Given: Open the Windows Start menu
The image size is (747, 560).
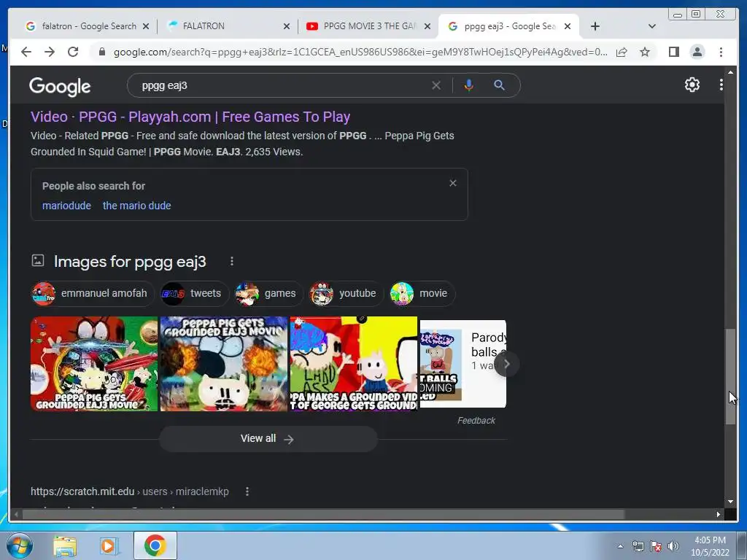Looking at the screenshot, I should [18, 545].
